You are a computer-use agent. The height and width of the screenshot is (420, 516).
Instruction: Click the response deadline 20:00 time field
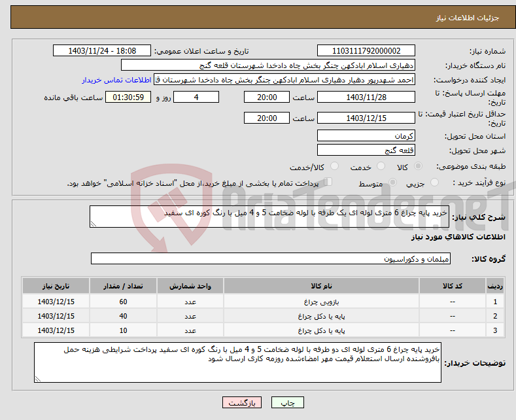point(267,97)
